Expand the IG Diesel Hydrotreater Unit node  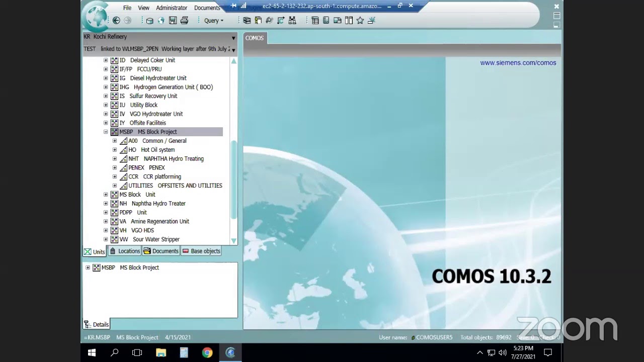click(x=106, y=78)
